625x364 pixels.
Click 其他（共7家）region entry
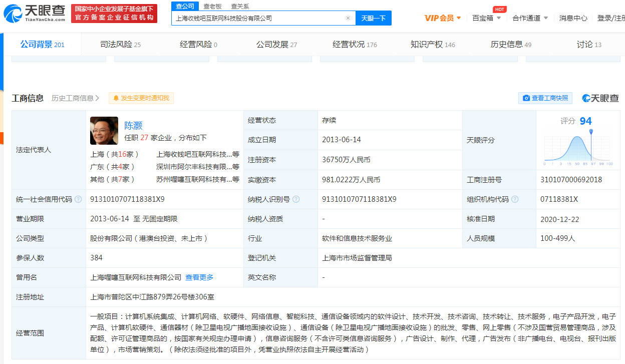tap(113, 179)
